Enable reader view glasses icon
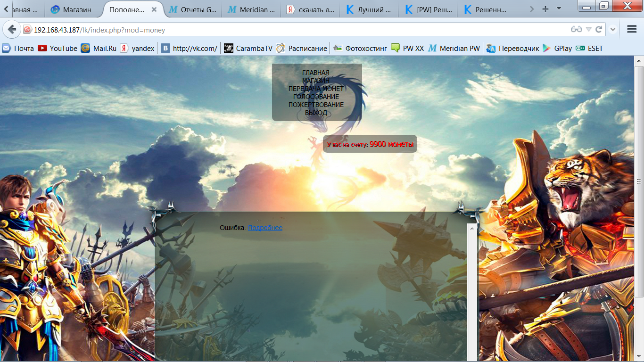The height and width of the screenshot is (362, 644). click(576, 29)
